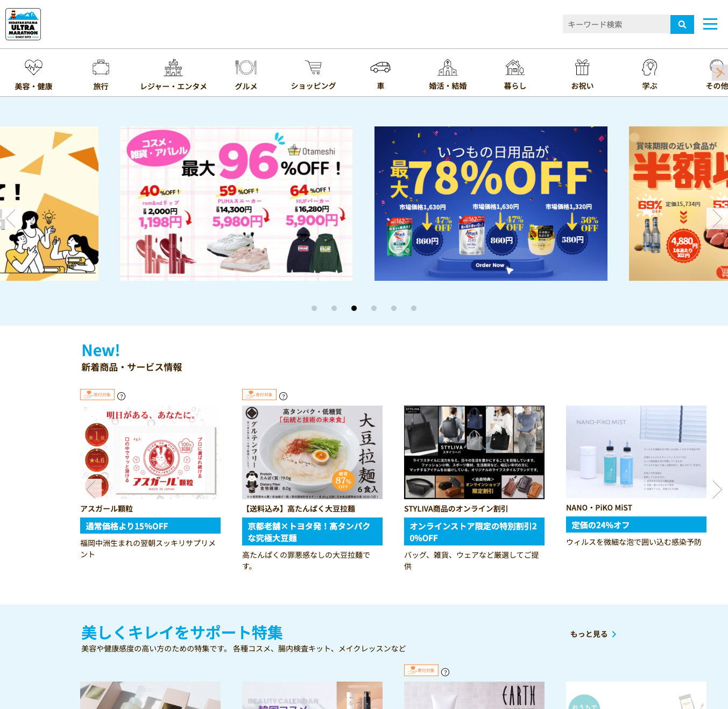728x709 pixels.
Task: Click help icon above アスガール顆粒
Action: (122, 396)
